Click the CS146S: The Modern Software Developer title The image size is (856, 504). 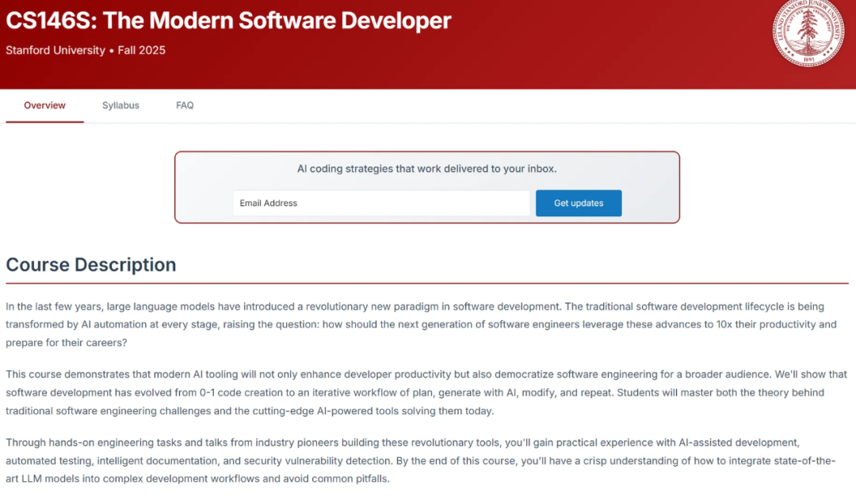click(x=228, y=21)
